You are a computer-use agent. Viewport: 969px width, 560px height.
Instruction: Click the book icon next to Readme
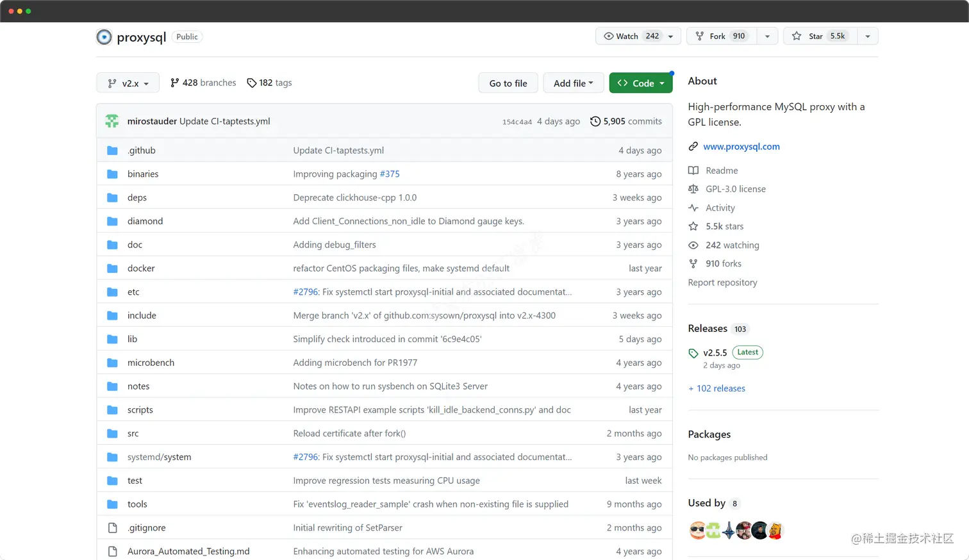(x=693, y=170)
